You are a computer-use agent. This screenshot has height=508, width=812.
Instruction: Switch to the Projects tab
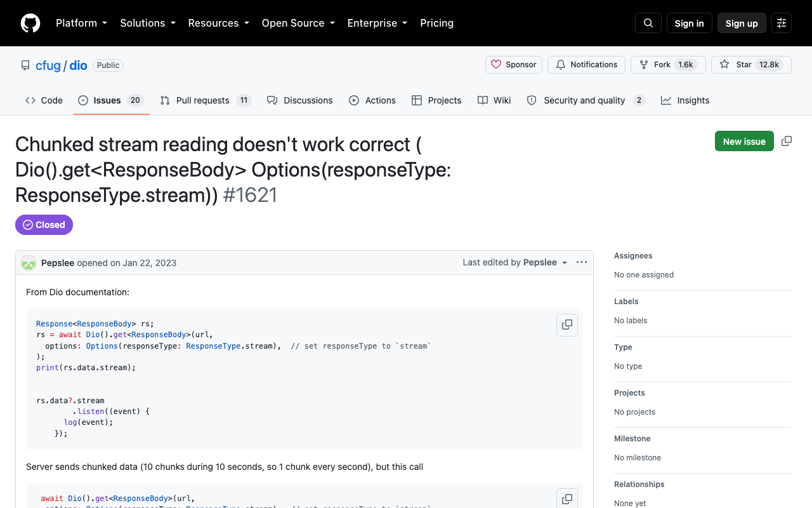coord(436,100)
